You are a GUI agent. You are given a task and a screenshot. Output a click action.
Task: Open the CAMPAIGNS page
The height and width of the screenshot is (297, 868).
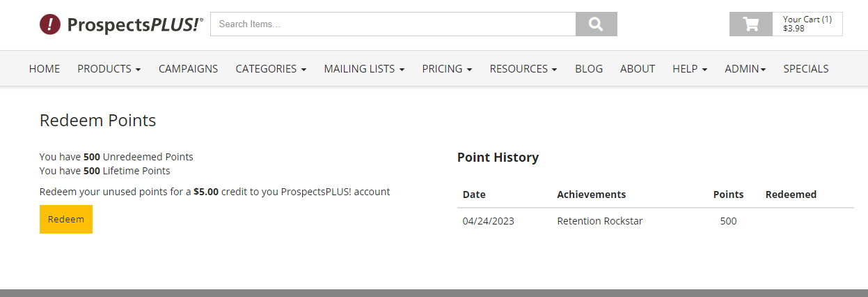tap(188, 68)
